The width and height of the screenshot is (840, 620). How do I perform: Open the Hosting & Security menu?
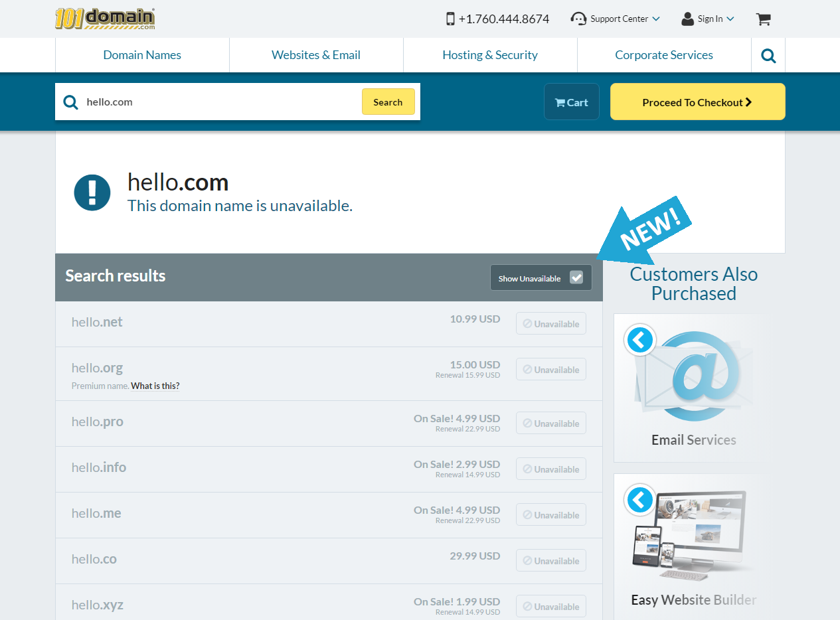point(490,55)
